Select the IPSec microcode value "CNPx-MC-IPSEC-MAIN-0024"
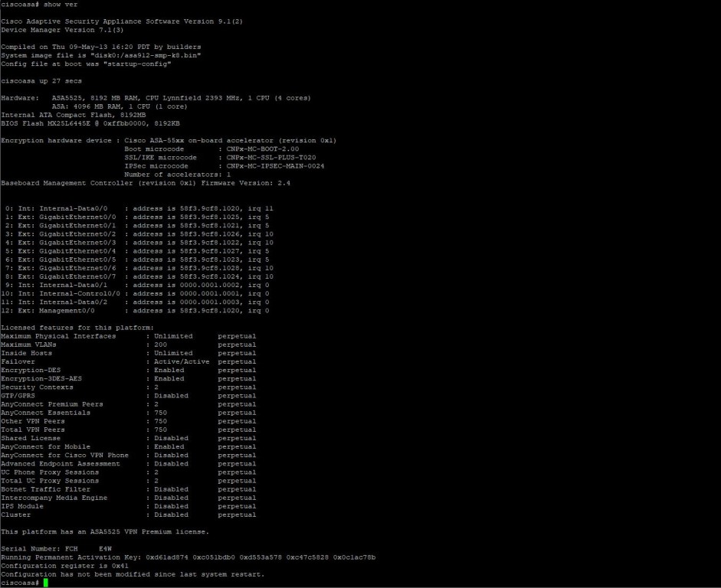Image resolution: width=721 pixels, height=588 pixels. pos(275,166)
